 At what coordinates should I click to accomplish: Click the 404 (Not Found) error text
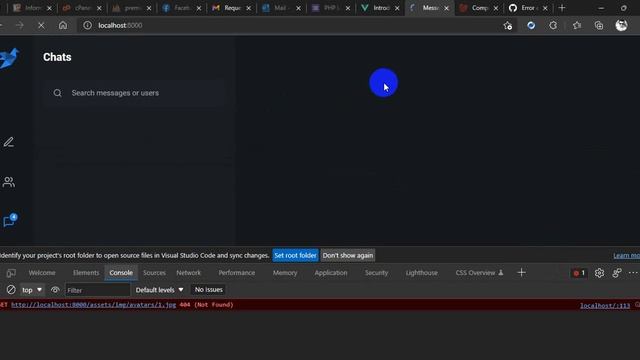point(206,305)
